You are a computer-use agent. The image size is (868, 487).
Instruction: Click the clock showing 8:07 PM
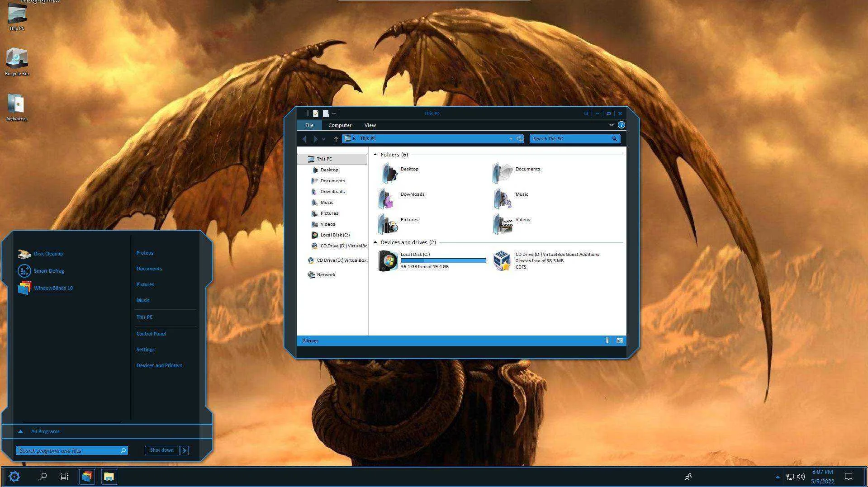[x=822, y=472]
